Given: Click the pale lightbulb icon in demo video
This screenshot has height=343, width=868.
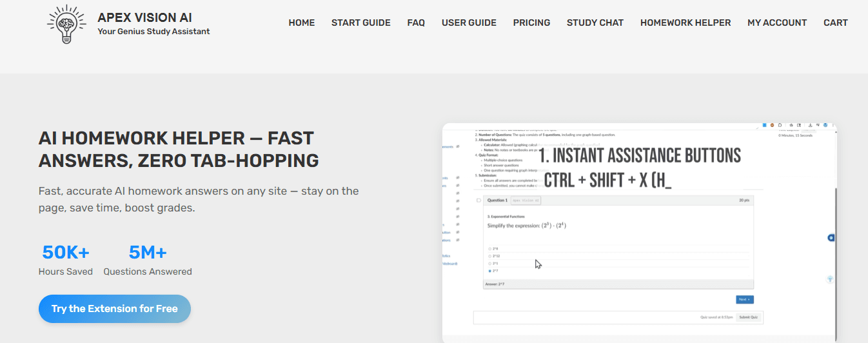Looking at the screenshot, I should click(x=831, y=279).
